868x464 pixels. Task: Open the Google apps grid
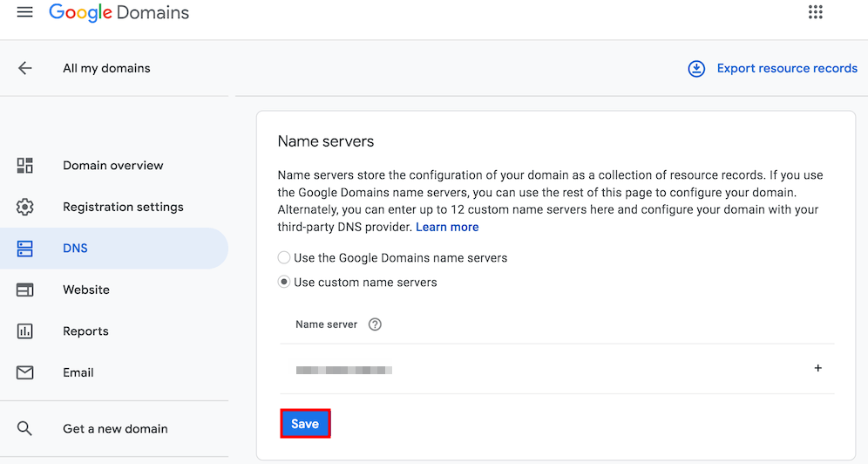(x=815, y=12)
